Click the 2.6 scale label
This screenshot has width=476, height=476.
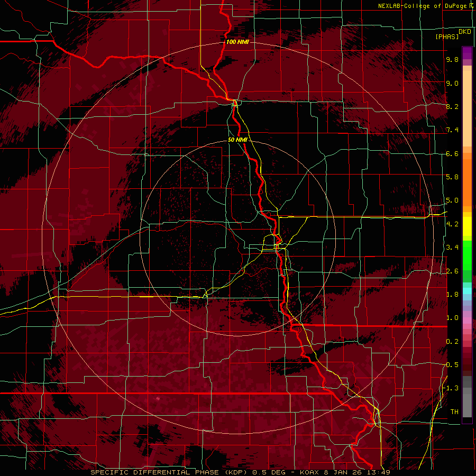[x=452, y=271]
